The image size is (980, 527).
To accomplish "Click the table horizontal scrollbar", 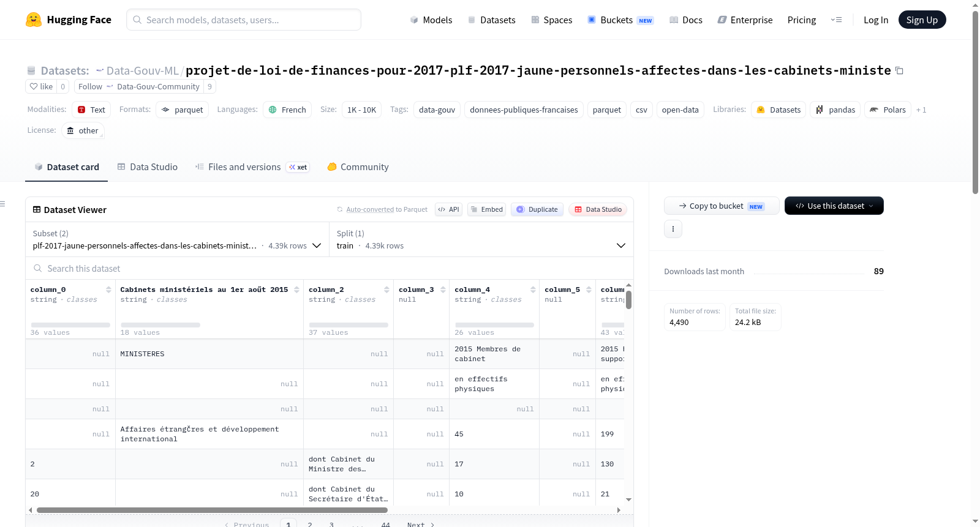I will (x=212, y=510).
